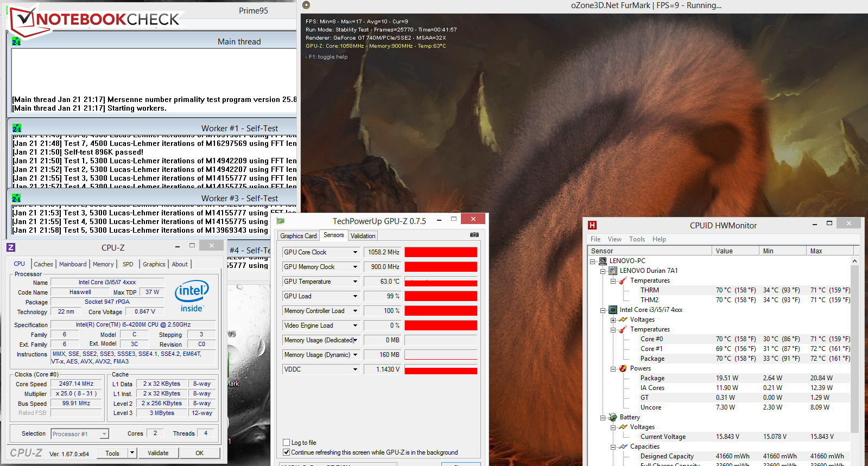Collapse the Battery tree node
Image resolution: width=868 pixels, height=466 pixels.
[x=603, y=417]
